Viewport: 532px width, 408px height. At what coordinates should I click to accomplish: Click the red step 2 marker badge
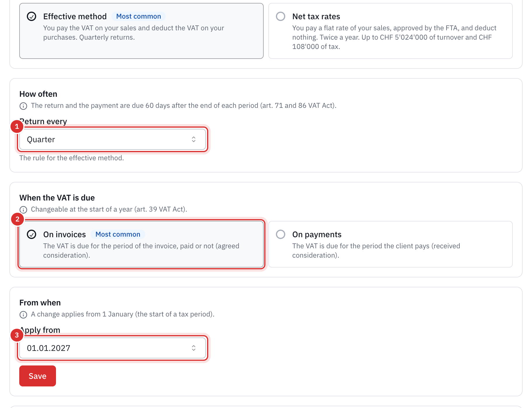pyautogui.click(x=17, y=219)
